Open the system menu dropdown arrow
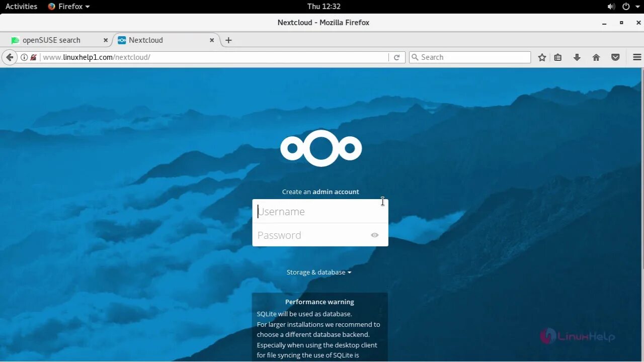 point(636,7)
